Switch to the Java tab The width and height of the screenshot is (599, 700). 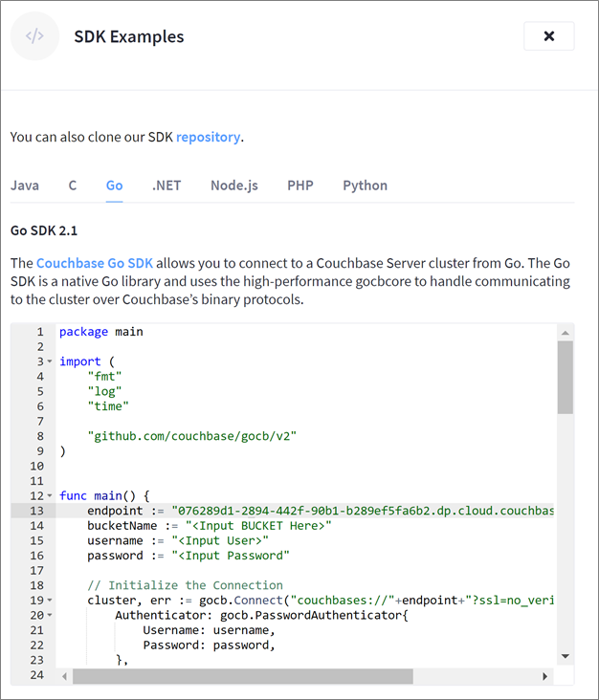click(x=25, y=186)
